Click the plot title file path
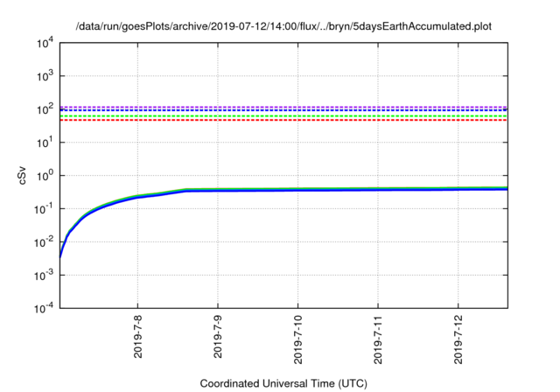Image resolution: width=560 pixels, height=392 pixels. tap(283, 26)
